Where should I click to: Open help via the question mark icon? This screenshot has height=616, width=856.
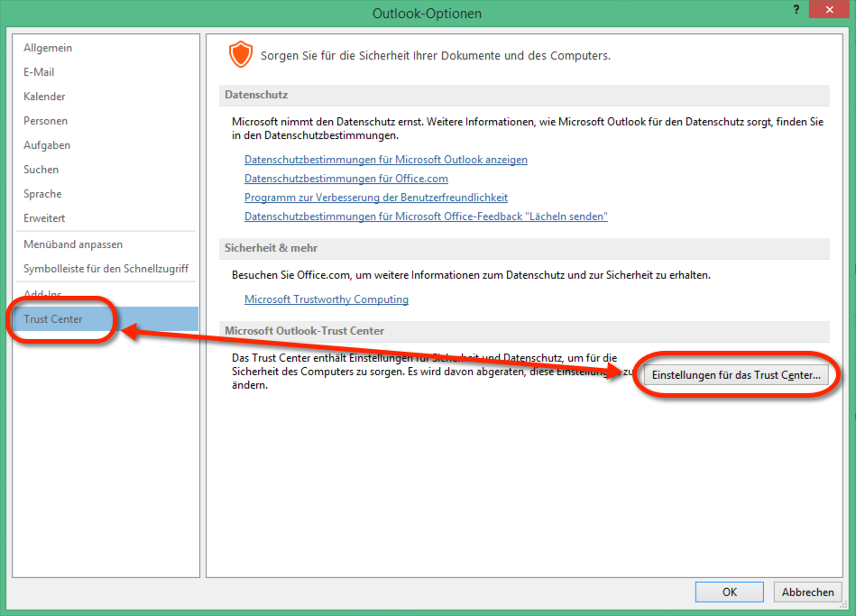pyautogui.click(x=796, y=10)
